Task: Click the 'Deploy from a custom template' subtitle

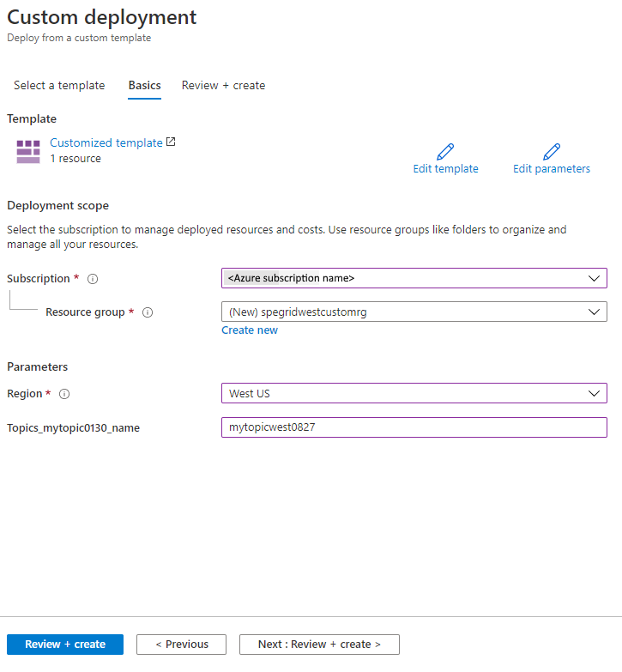Action: pyautogui.click(x=79, y=38)
